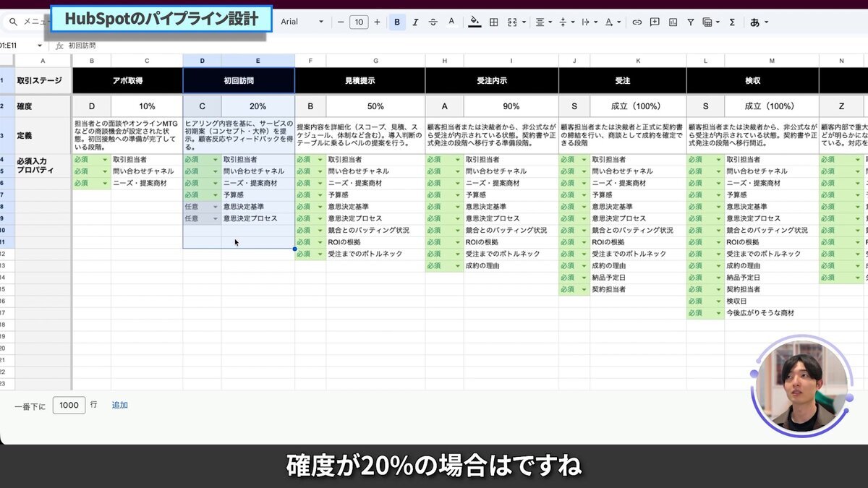
Task: Open the merge cells dropdown arrow
Action: 524,22
